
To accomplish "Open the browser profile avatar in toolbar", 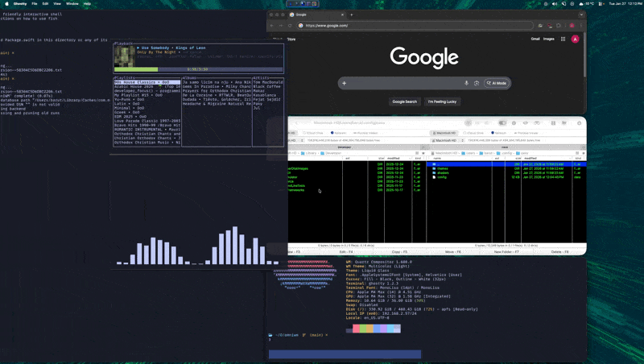I will pos(572,26).
